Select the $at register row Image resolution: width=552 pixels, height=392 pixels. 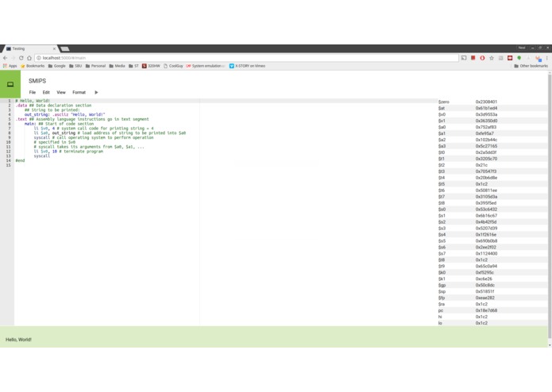pos(492,108)
